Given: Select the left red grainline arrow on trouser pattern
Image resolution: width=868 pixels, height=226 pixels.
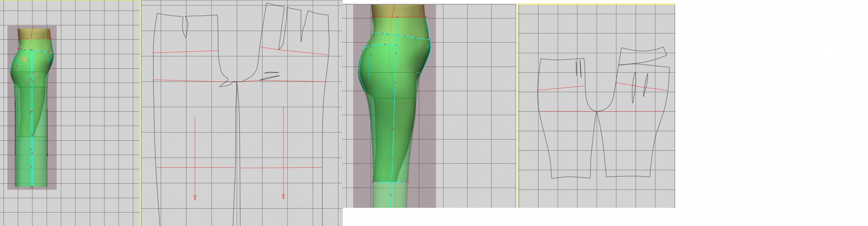Looking at the screenshot, I should point(195,158).
